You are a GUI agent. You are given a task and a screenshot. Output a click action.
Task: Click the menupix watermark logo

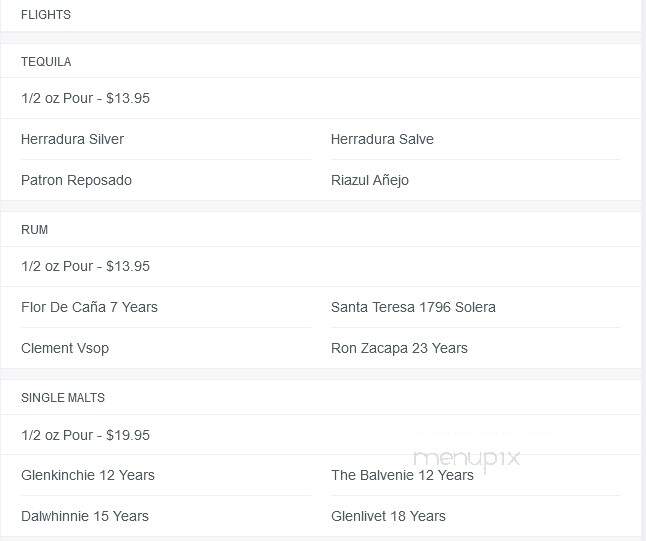pos(467,459)
